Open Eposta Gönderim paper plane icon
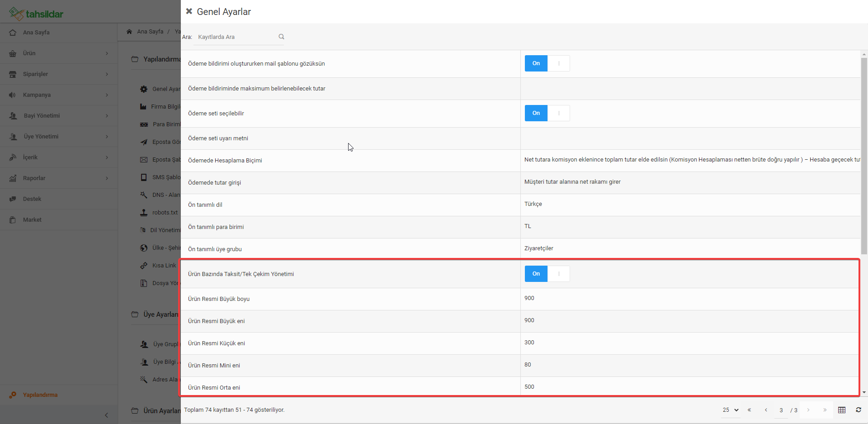Viewport: 868px width, 424px height. [144, 142]
